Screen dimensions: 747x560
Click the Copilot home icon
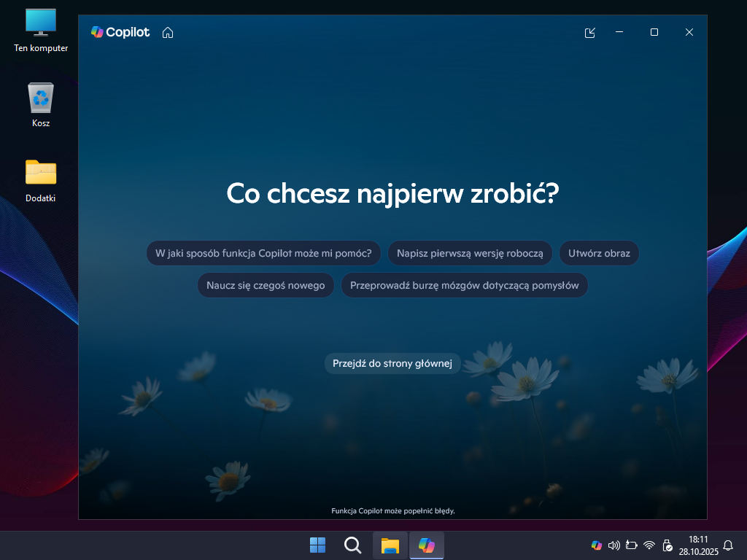pyautogui.click(x=168, y=32)
